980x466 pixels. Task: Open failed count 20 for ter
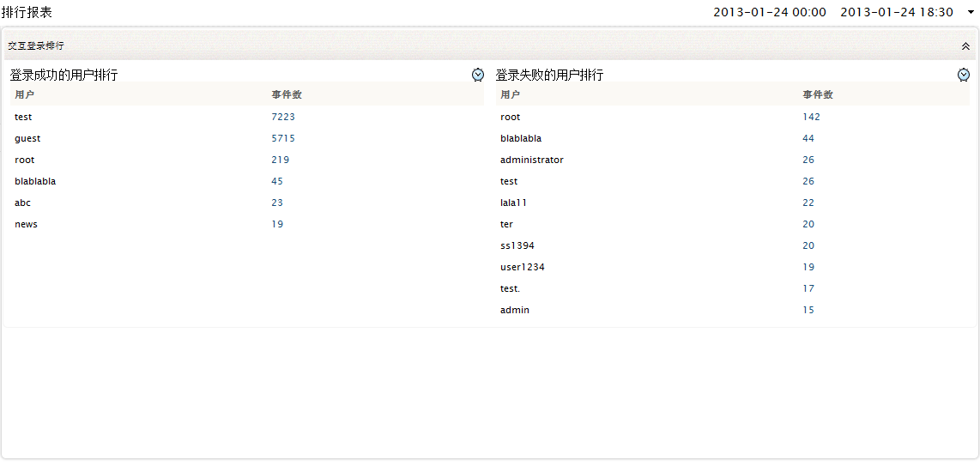coord(808,224)
